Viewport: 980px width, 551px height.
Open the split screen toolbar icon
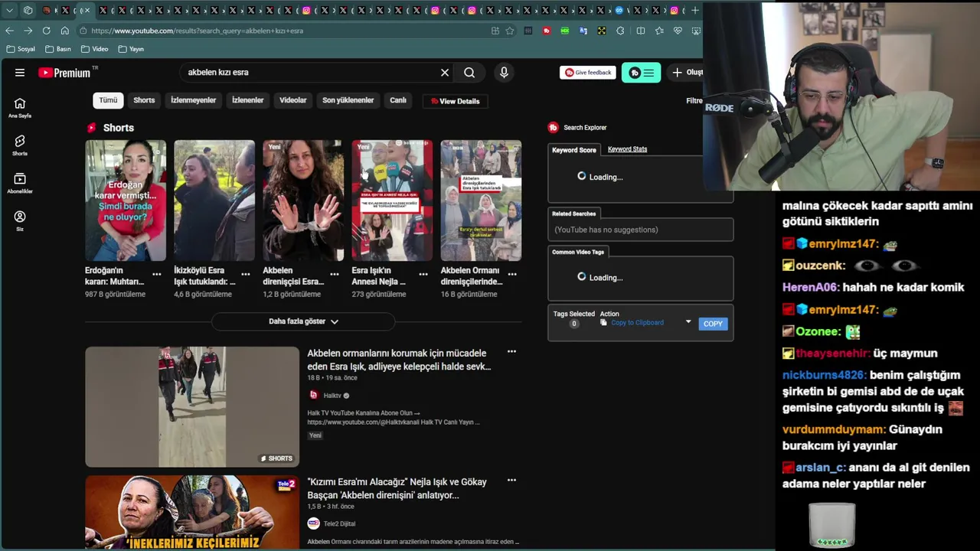click(x=641, y=31)
